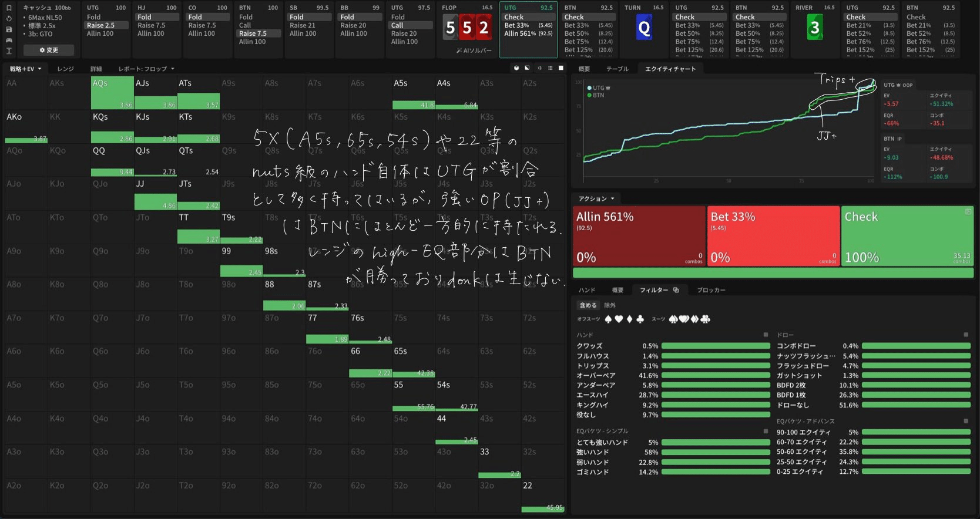This screenshot has height=519, width=980.
Task: Open the アクション dropdown menu
Action: pos(596,198)
